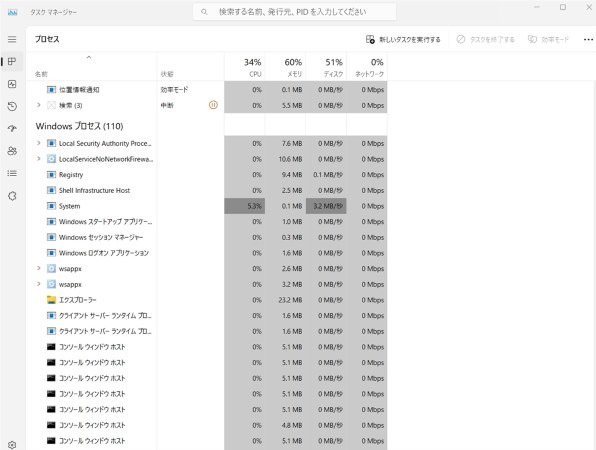Expand LocalServiceNoNetworkFirewall row
This screenshot has width=596, height=450.
coord(38,159)
